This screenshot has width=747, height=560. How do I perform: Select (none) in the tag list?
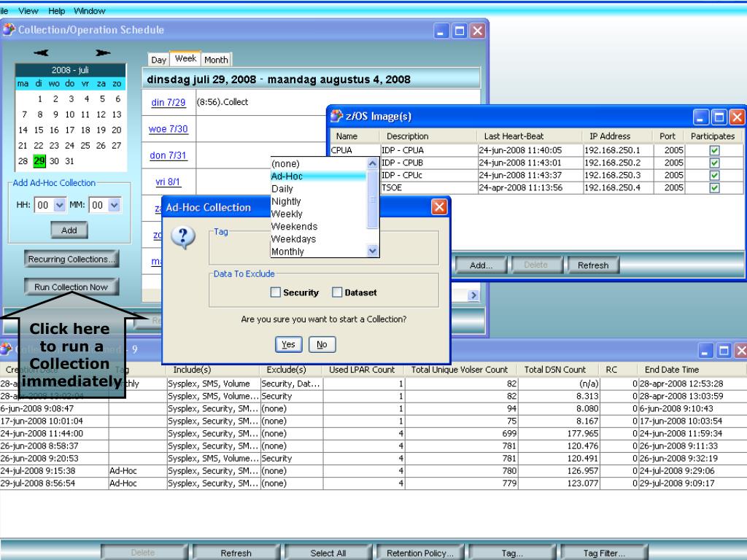click(x=318, y=164)
